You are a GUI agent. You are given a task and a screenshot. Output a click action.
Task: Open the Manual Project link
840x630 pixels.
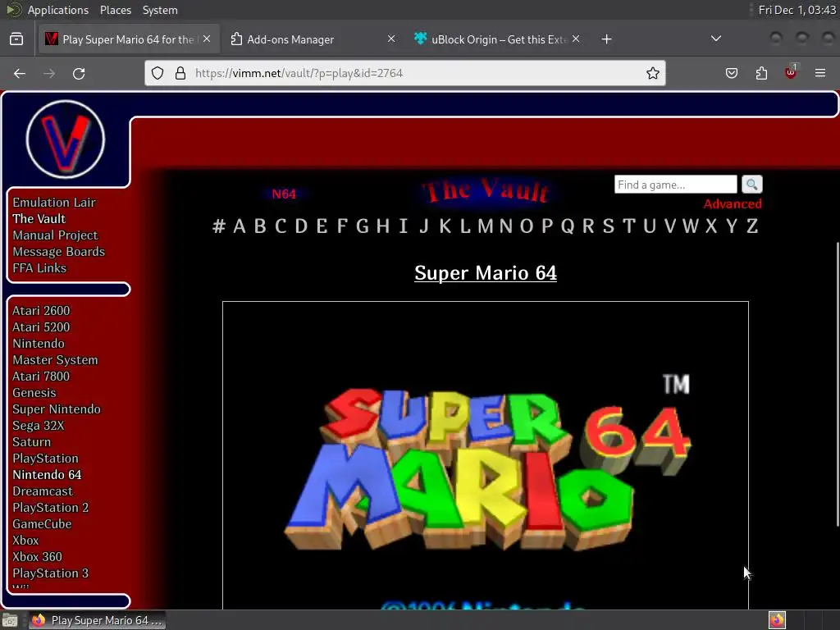point(55,235)
